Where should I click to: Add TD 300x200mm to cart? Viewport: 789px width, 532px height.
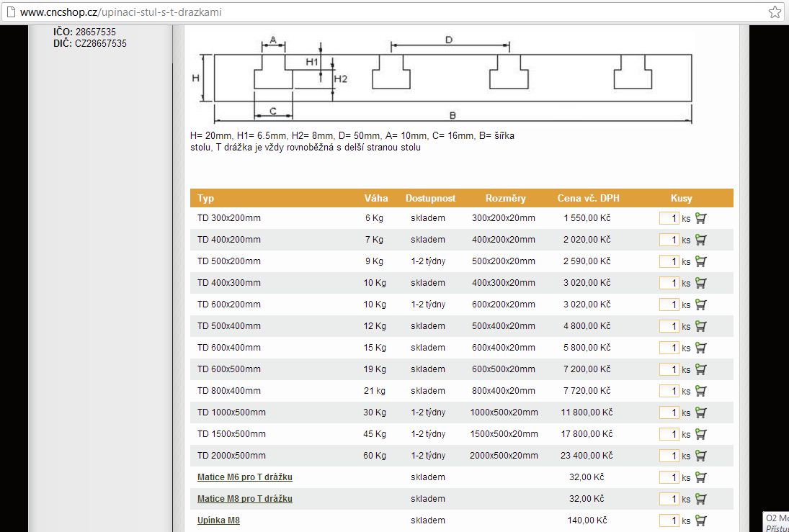[700, 218]
